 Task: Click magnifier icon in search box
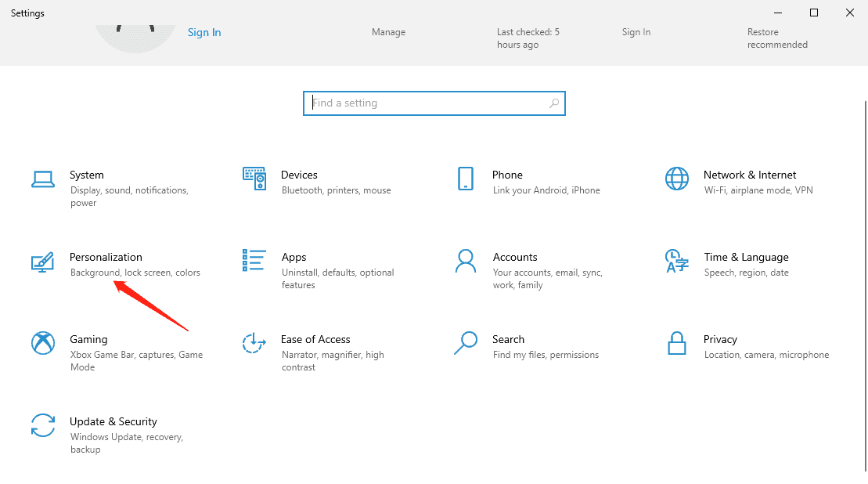(x=553, y=103)
